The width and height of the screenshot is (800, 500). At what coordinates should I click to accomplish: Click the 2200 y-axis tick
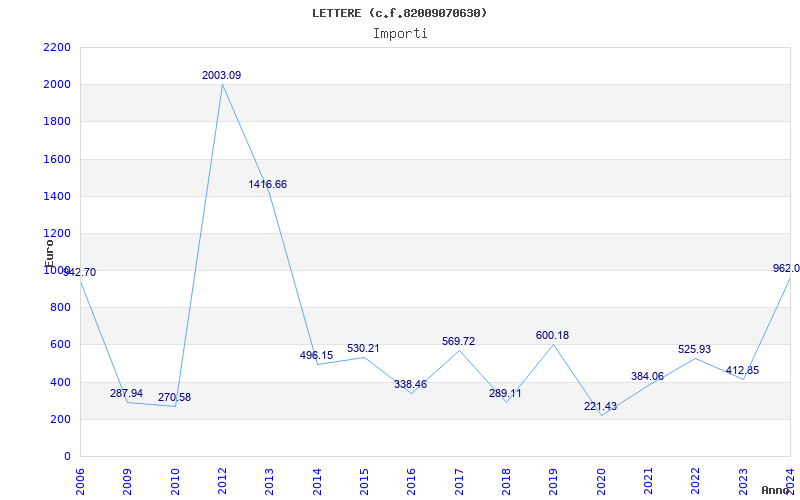(57, 47)
